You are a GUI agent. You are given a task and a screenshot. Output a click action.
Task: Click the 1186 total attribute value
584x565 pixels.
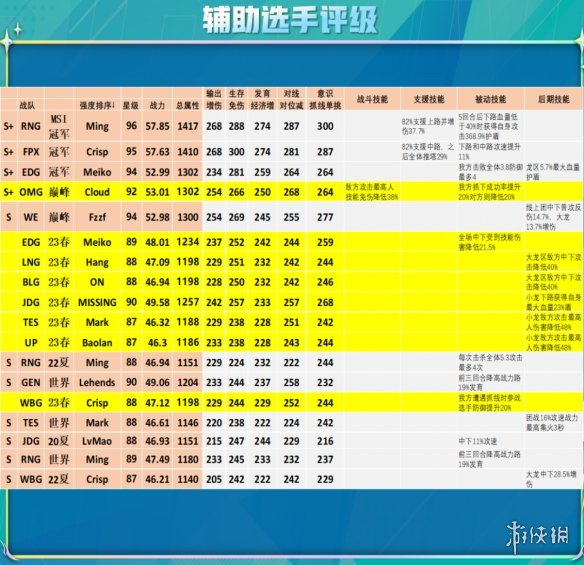point(187,342)
